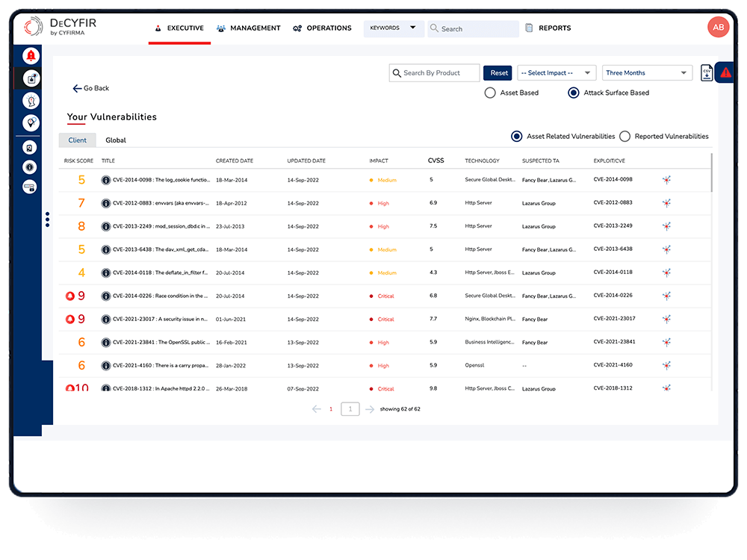The height and width of the screenshot is (560, 747).
Task: Click the graph icon in CVE-2012-0883 row
Action: (x=666, y=203)
